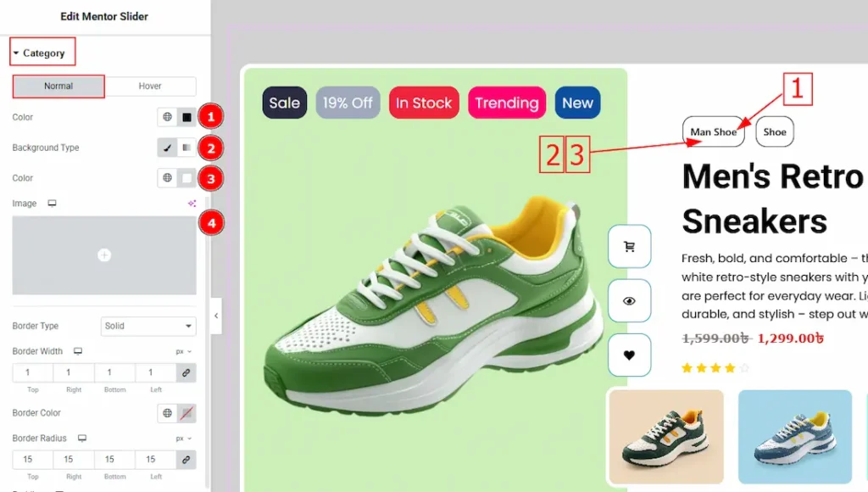Click the responsive device icon beside Border Width
Image resolution: width=868 pixels, height=492 pixels.
click(x=78, y=351)
